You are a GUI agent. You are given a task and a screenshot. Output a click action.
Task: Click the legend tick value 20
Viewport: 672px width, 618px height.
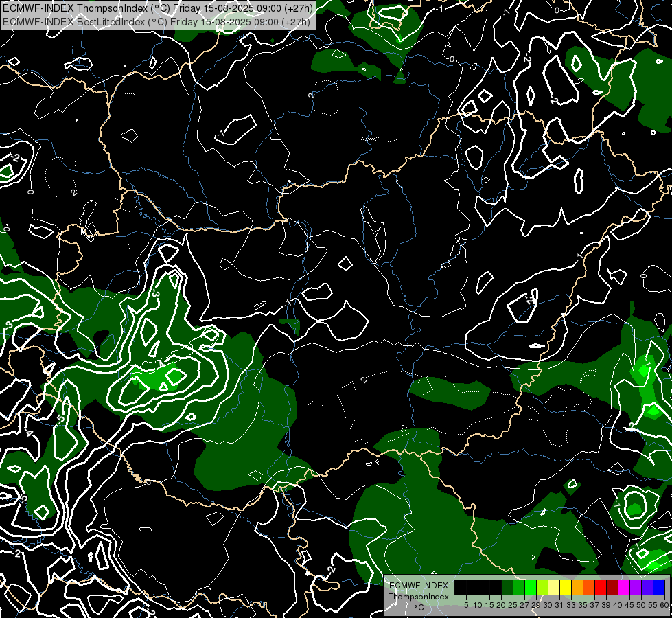501,605
